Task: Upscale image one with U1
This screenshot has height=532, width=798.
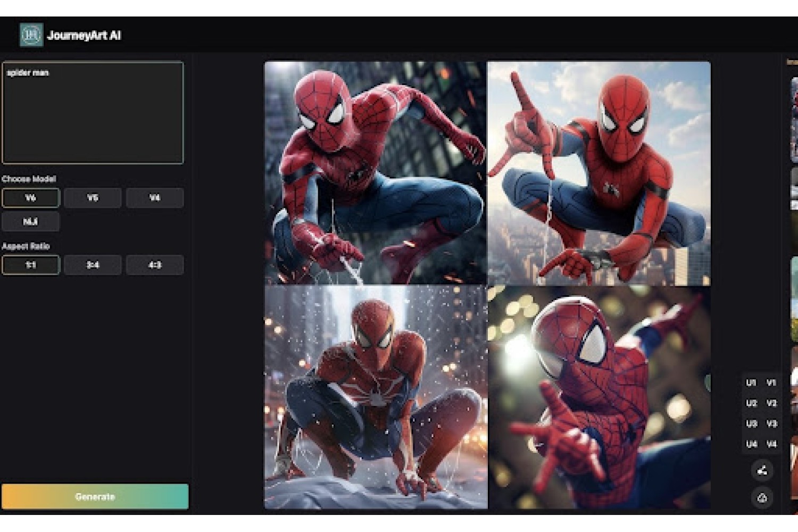Action: coord(751,383)
